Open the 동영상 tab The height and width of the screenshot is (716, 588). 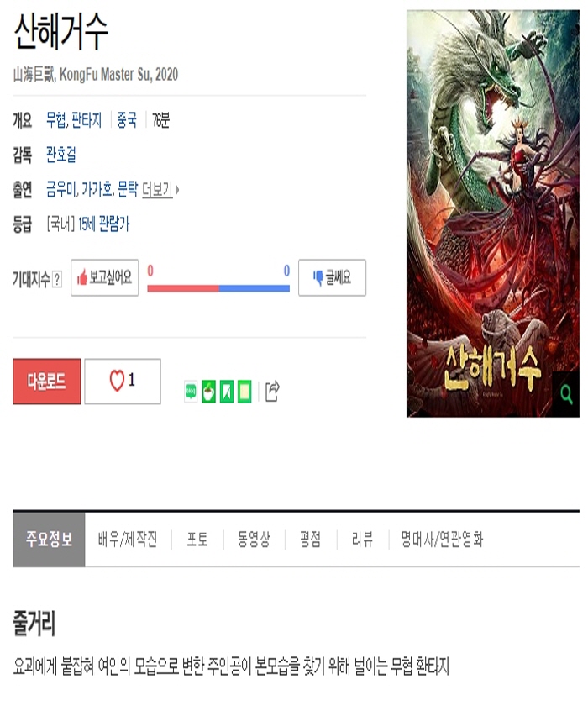point(255,540)
